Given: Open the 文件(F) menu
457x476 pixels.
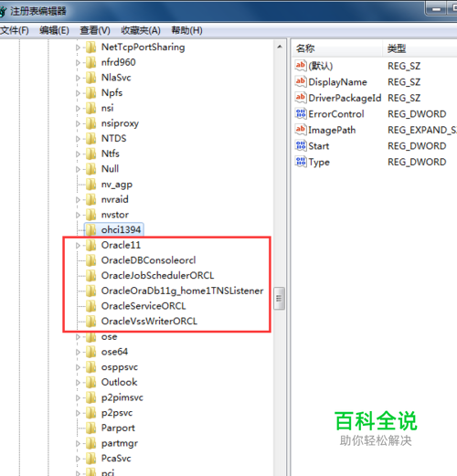Looking at the screenshot, I should click(x=15, y=30).
